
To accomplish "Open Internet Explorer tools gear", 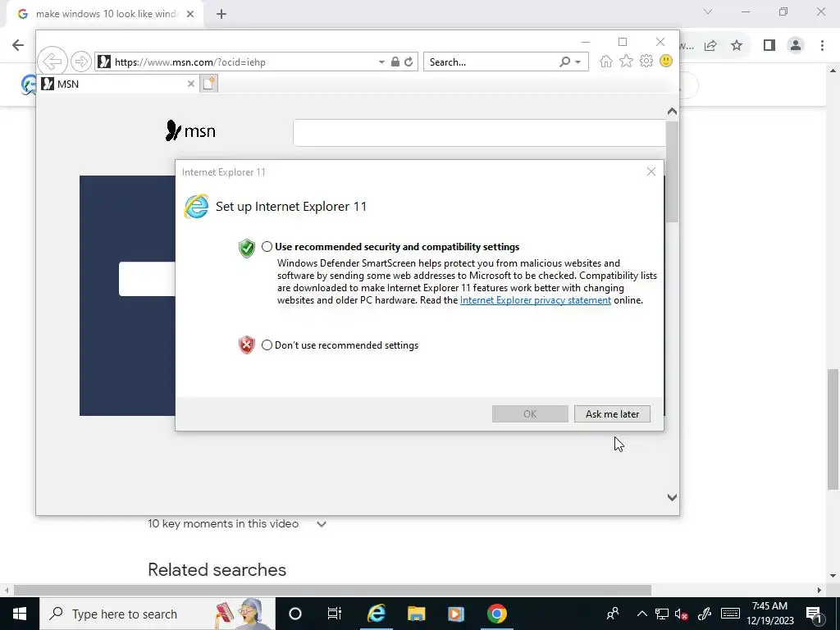I will pos(646,61).
